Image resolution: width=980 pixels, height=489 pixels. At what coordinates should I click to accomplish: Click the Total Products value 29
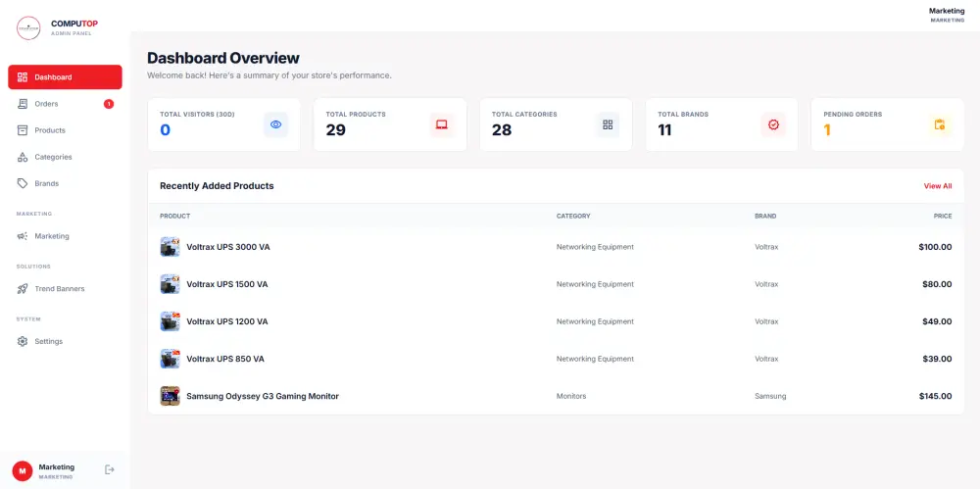pyautogui.click(x=335, y=130)
